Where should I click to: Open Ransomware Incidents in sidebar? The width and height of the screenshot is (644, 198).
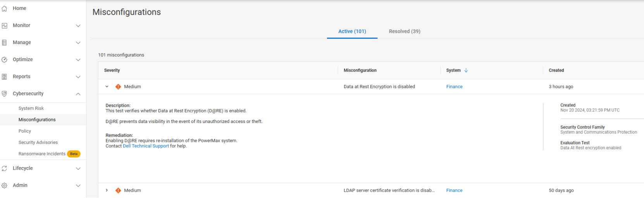[x=42, y=154]
